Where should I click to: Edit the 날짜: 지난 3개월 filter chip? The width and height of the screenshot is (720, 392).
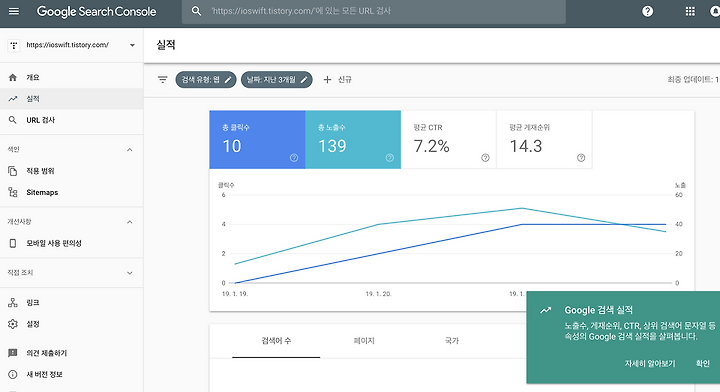coord(276,79)
